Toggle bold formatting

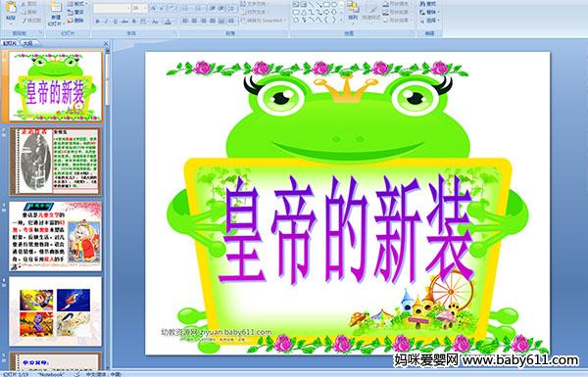tap(97, 22)
